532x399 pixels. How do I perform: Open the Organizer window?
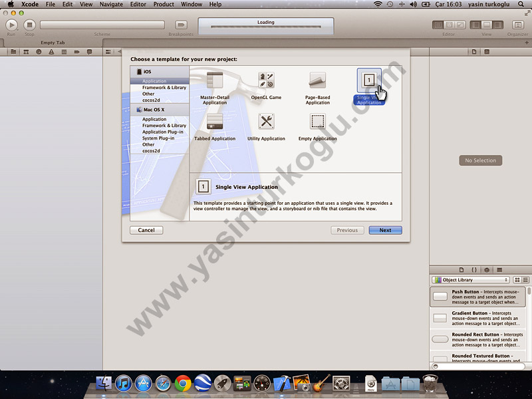(x=518, y=25)
